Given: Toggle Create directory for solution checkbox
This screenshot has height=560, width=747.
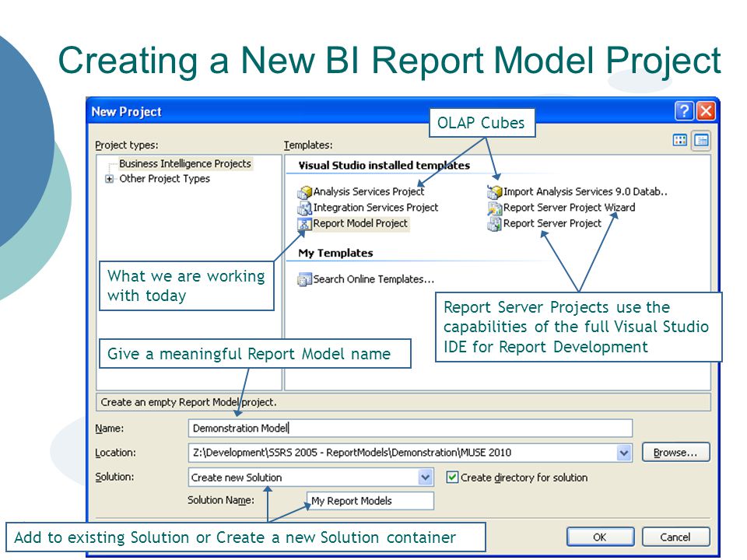Looking at the screenshot, I should point(452,477).
